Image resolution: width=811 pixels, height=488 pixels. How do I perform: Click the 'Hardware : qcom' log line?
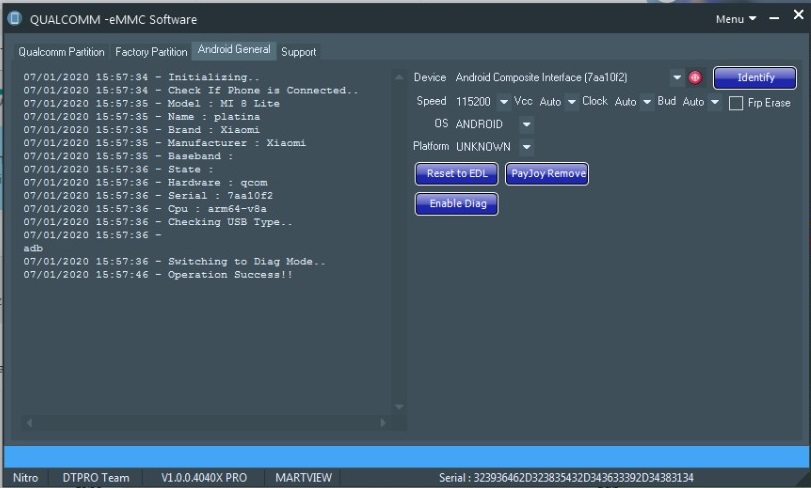coord(145,182)
